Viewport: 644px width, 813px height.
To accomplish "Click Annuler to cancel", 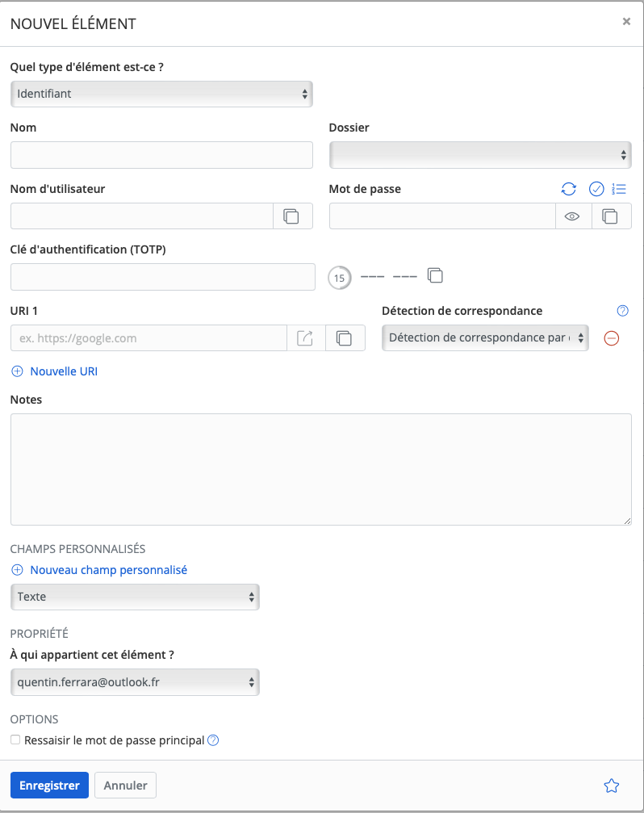I will [x=125, y=786].
